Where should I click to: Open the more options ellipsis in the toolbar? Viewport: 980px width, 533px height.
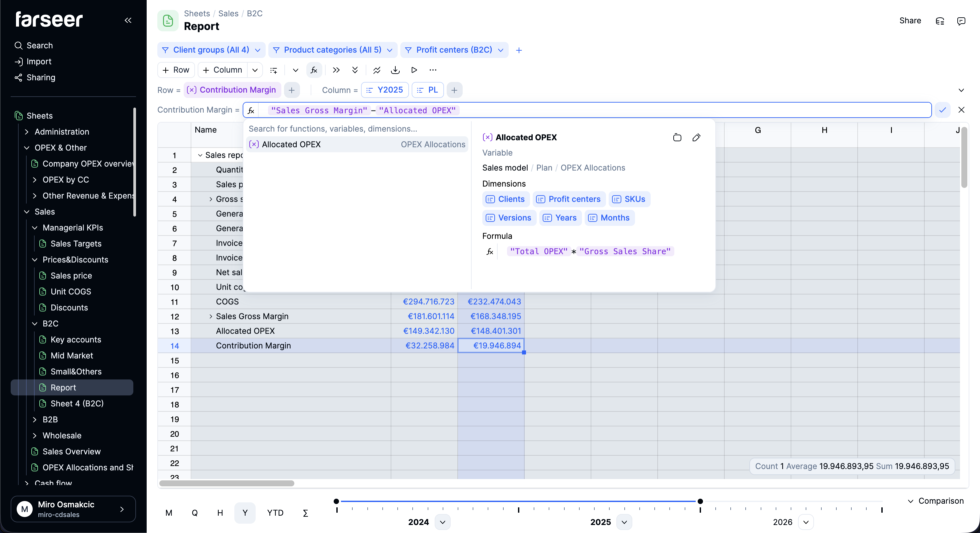point(433,70)
